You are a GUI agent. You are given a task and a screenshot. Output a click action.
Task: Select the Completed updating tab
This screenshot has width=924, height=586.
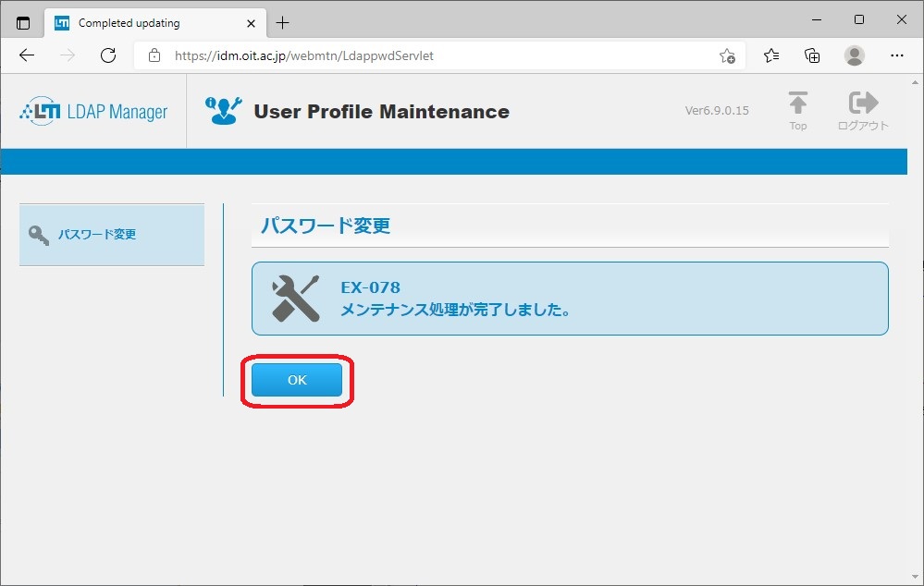coord(155,23)
